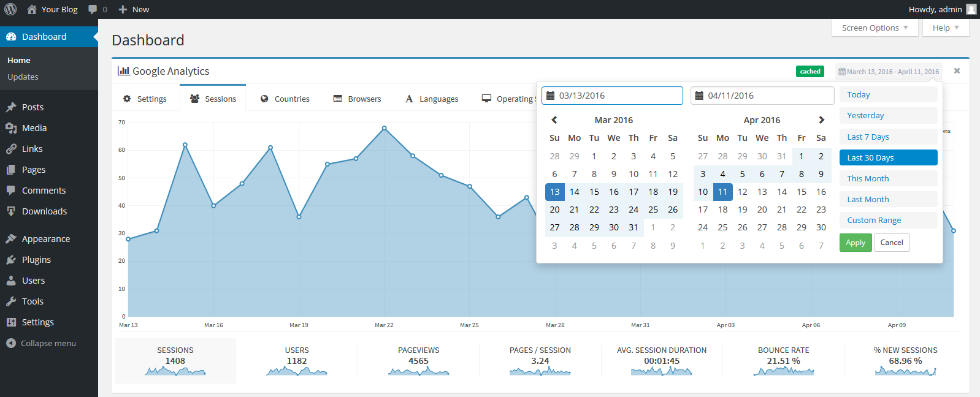Choose the Last 30 Days range
Image resolution: width=980 pixels, height=397 pixels.
click(x=888, y=157)
